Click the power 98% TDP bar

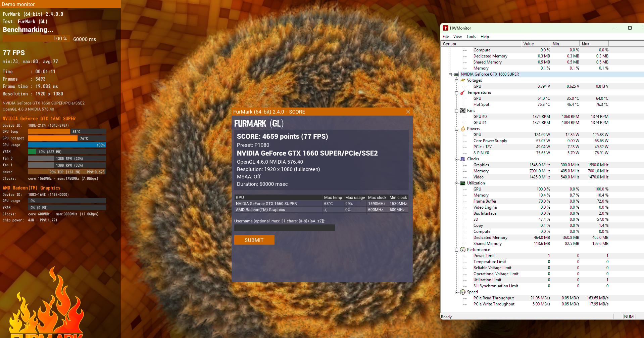(67, 172)
